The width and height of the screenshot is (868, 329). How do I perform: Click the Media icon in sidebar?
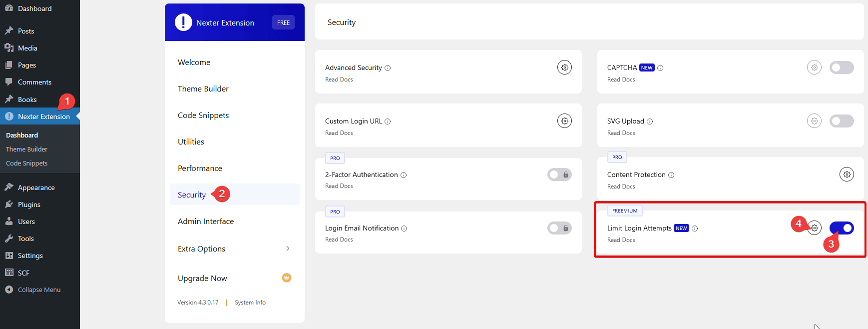[x=9, y=48]
